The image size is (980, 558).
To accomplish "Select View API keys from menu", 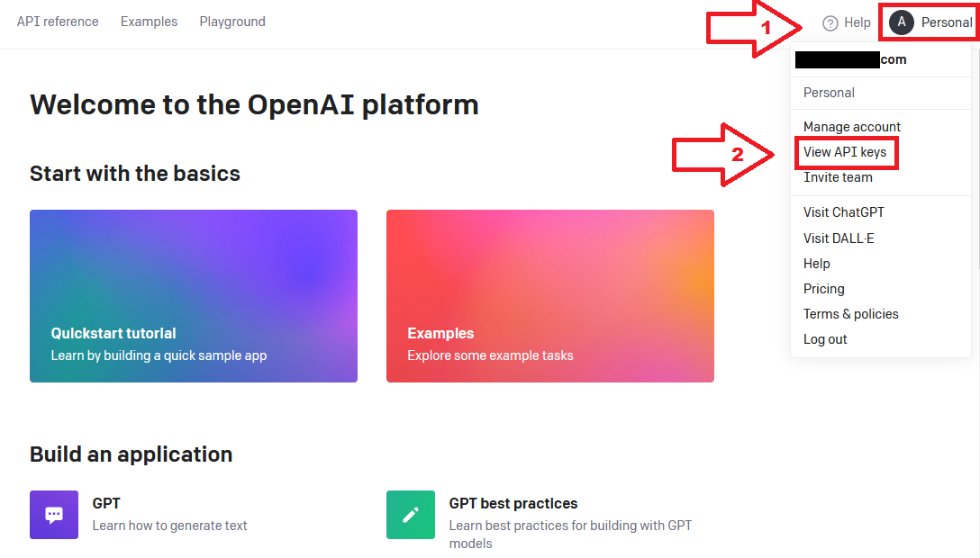I will [x=844, y=152].
